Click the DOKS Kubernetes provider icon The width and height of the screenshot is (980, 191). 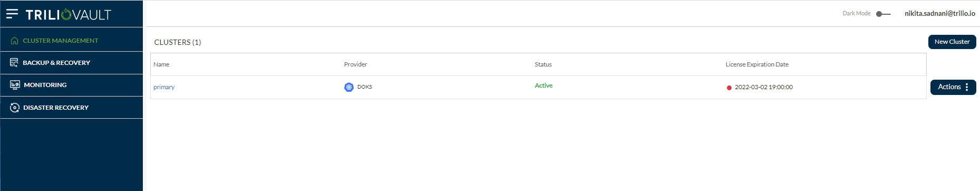click(x=349, y=87)
